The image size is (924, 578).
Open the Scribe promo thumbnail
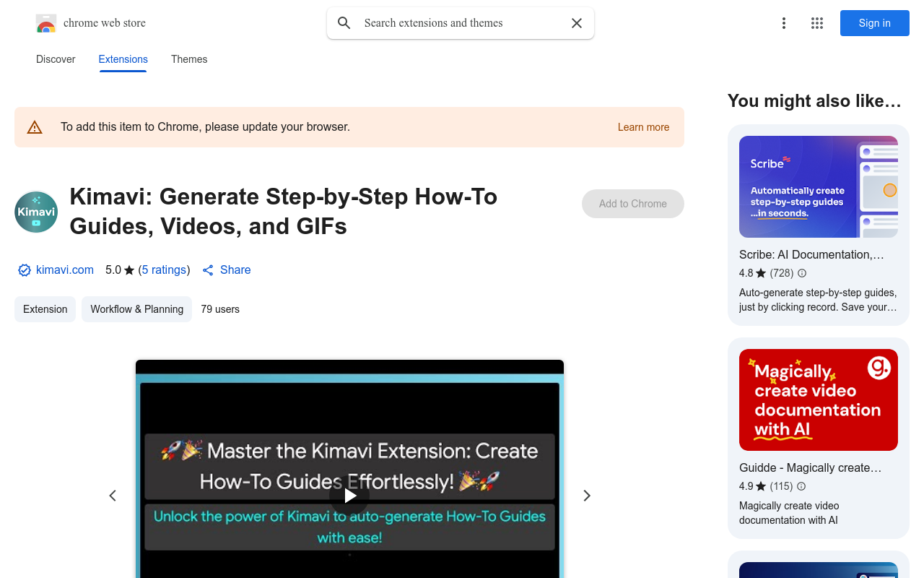819,186
